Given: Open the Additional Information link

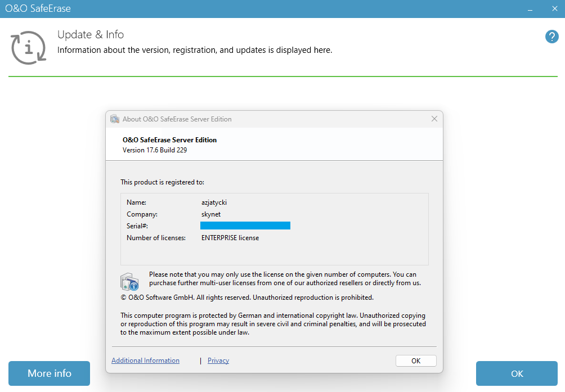Looking at the screenshot, I should [145, 361].
